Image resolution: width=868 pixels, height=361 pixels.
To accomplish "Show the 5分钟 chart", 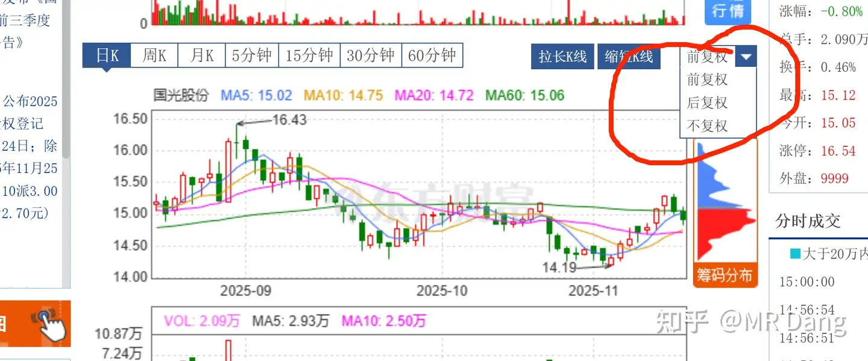I will (x=252, y=56).
